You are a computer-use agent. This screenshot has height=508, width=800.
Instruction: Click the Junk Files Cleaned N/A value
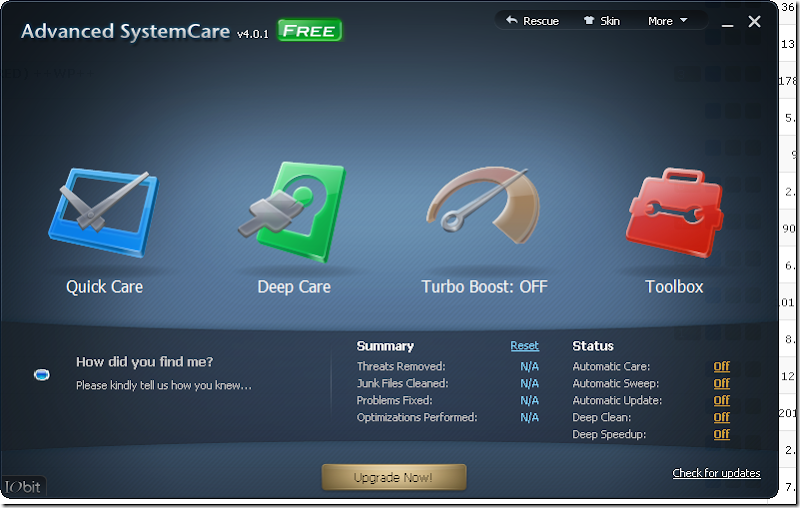(530, 383)
